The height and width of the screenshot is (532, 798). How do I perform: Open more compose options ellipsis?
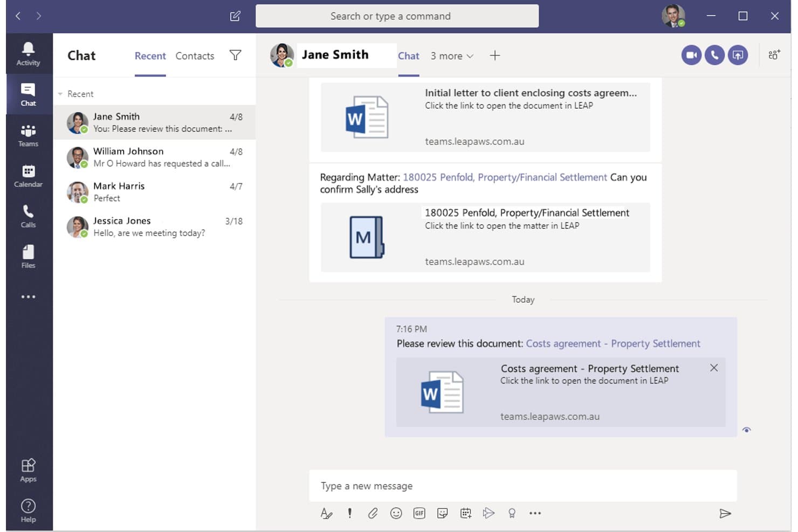(x=535, y=513)
